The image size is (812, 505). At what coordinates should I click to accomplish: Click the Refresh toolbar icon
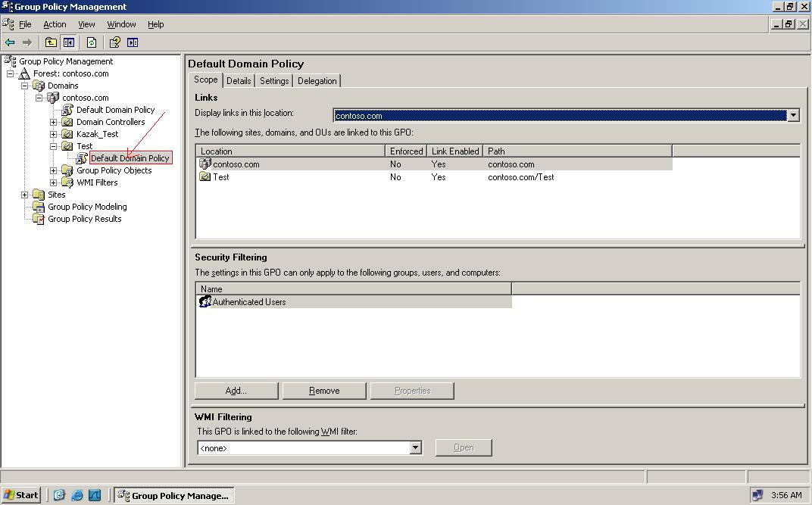(92, 42)
